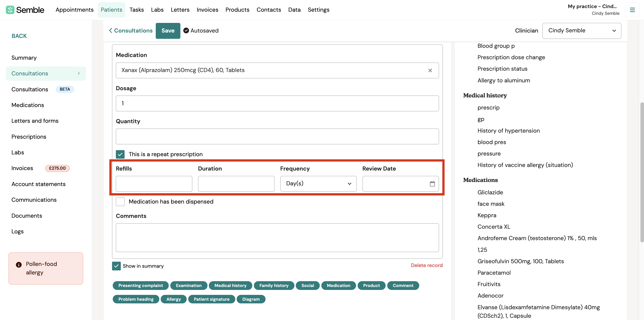
Task: Add a Problem heading section
Action: pos(136,299)
